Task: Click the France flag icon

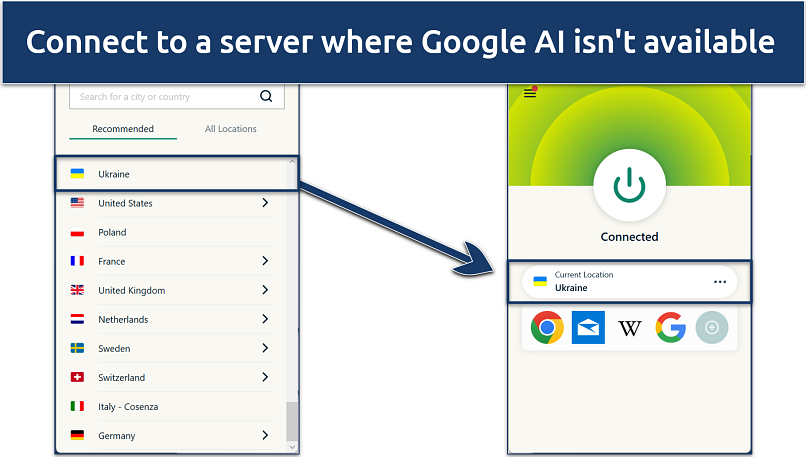Action: coord(77,261)
